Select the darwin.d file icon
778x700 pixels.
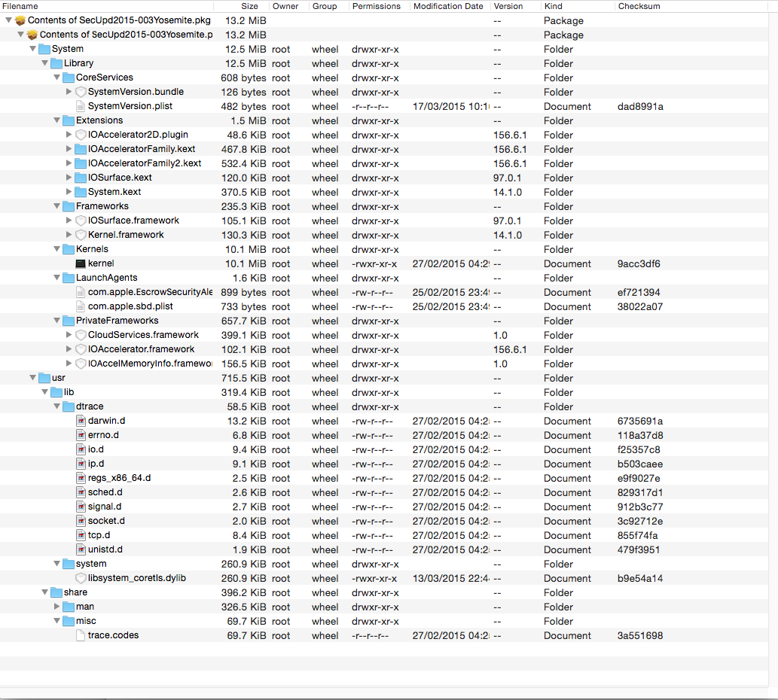(81, 421)
